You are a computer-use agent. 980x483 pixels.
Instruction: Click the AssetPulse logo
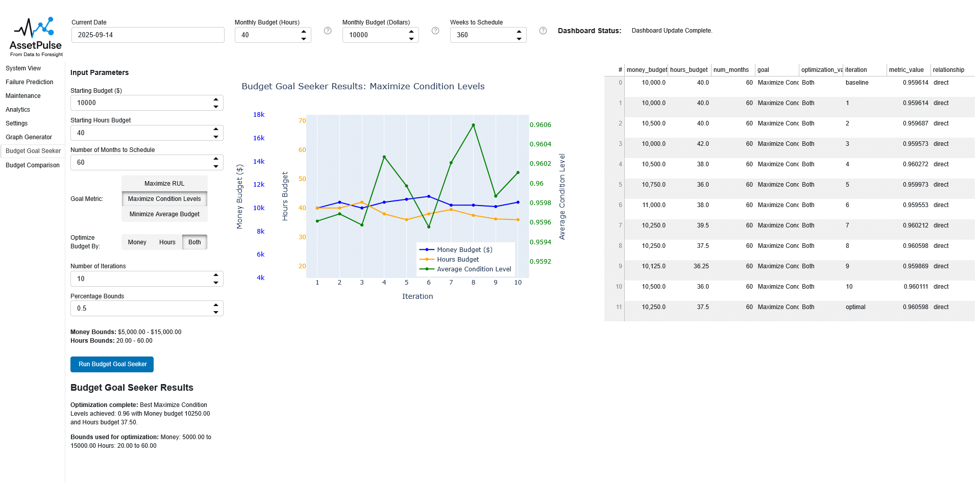(x=36, y=37)
